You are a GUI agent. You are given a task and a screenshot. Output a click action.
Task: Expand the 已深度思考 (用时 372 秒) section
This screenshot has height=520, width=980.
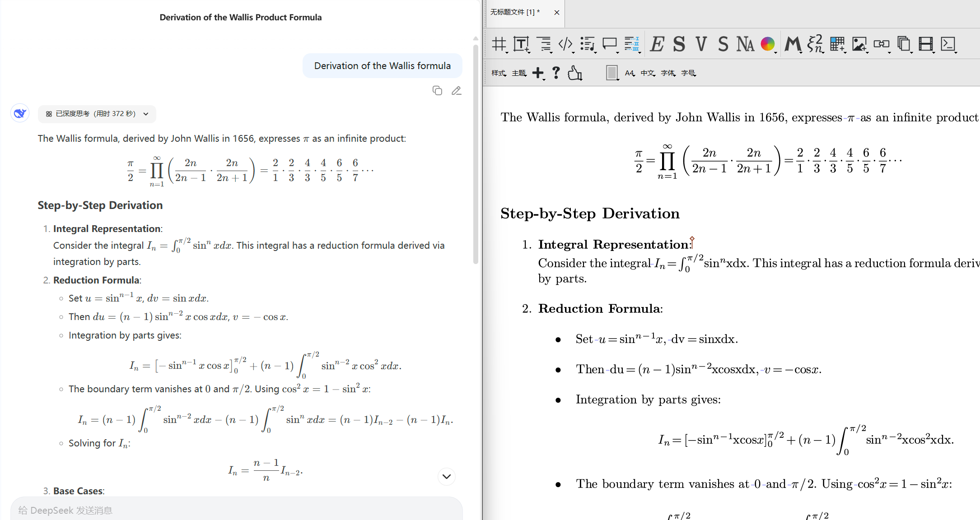click(x=97, y=114)
